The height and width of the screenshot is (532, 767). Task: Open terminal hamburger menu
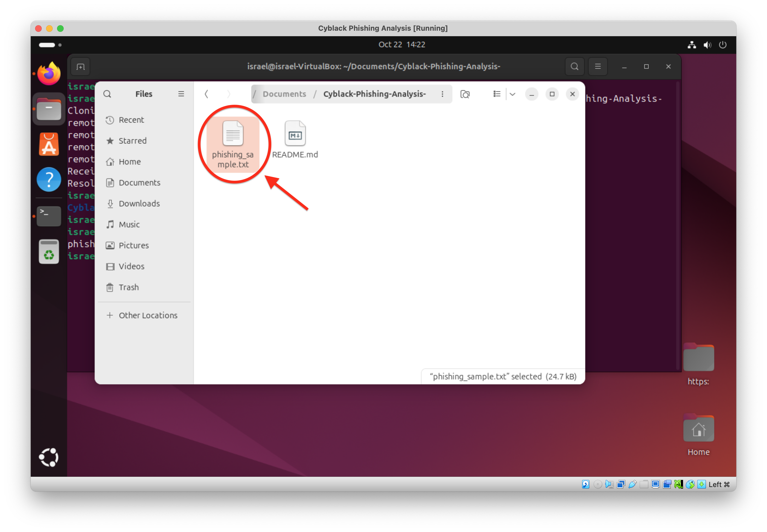(x=597, y=67)
